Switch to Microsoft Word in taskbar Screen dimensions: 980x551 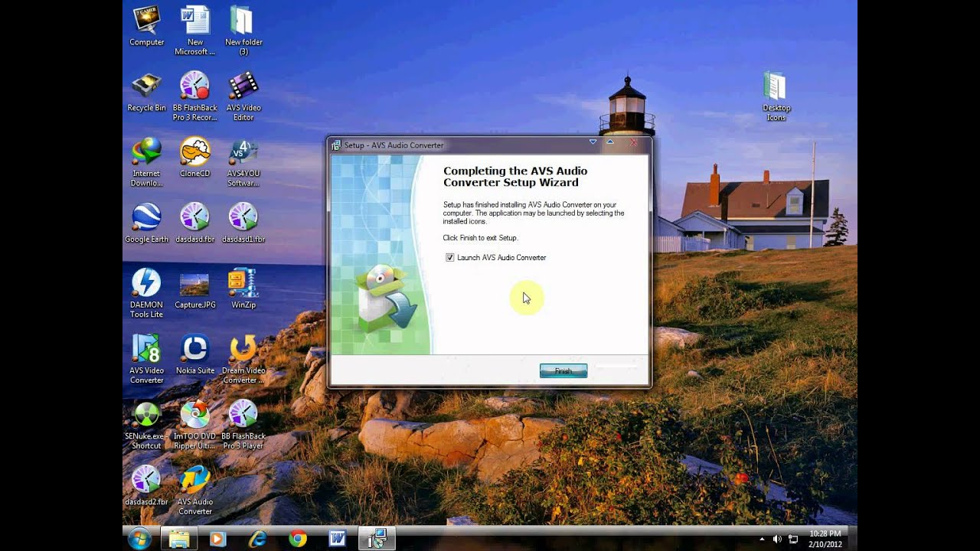337,539
